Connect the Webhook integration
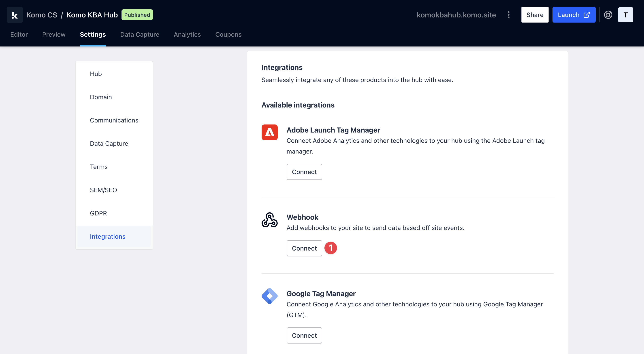Viewport: 644px width, 354px height. coord(304,248)
